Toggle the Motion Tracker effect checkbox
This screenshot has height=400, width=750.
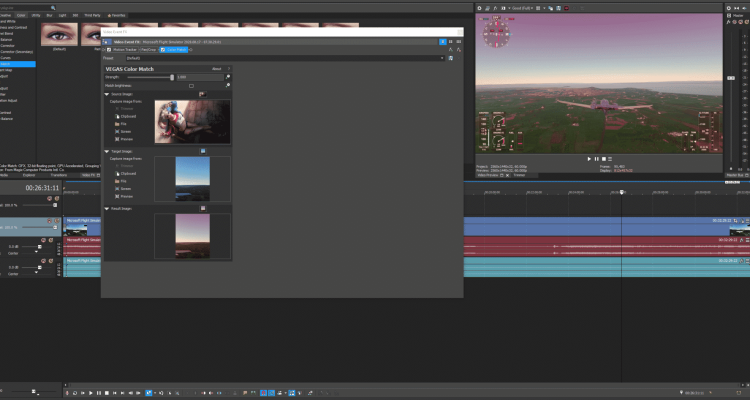point(109,49)
